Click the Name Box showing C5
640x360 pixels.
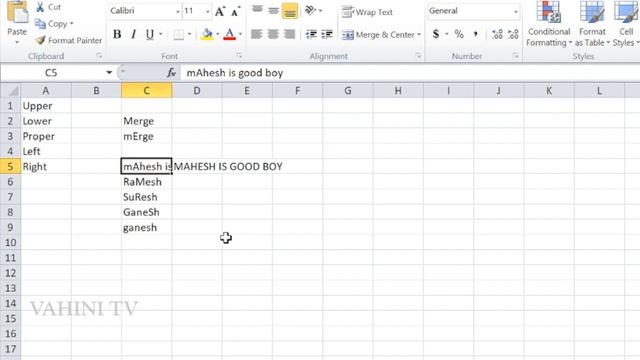[52, 73]
